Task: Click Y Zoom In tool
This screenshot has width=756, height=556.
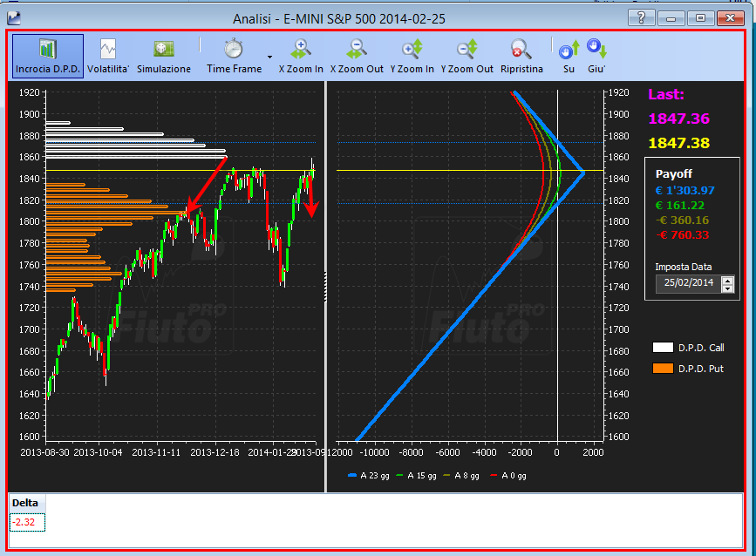Action: click(x=412, y=56)
